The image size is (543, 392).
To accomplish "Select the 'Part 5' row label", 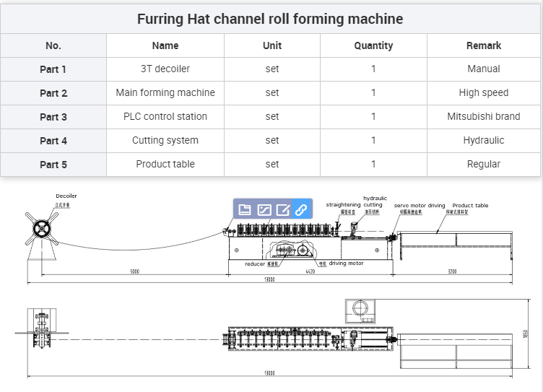I will pyautogui.click(x=53, y=165).
